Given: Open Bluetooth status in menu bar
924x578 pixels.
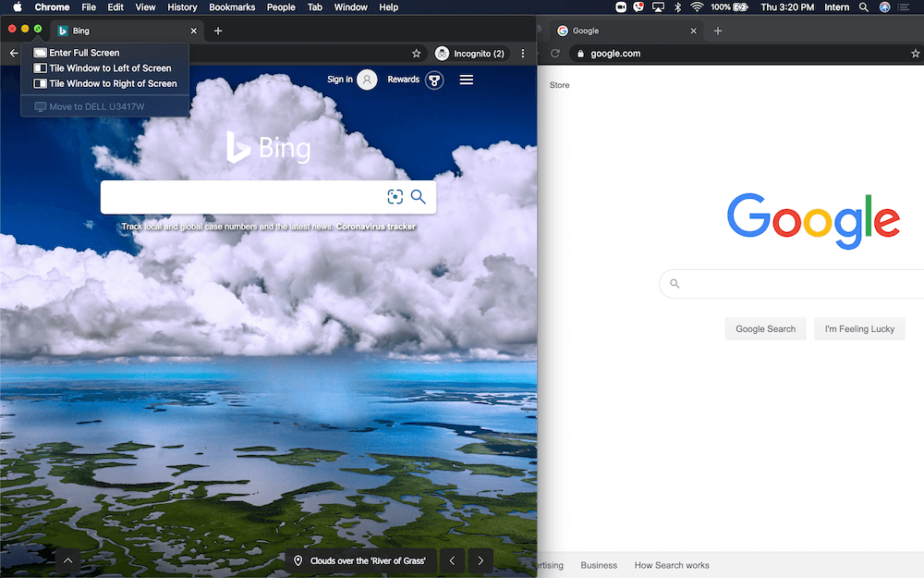Looking at the screenshot, I should tap(677, 7).
